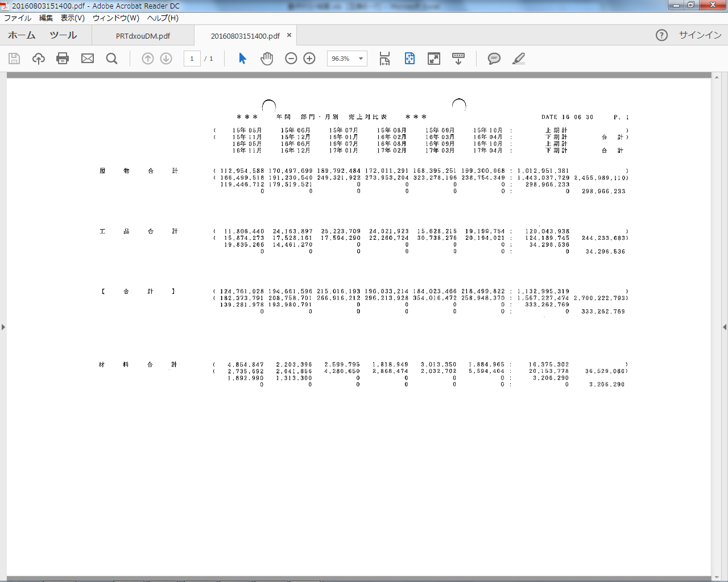The image size is (728, 582).
Task: Zoom in with the plus icon
Action: click(x=309, y=59)
